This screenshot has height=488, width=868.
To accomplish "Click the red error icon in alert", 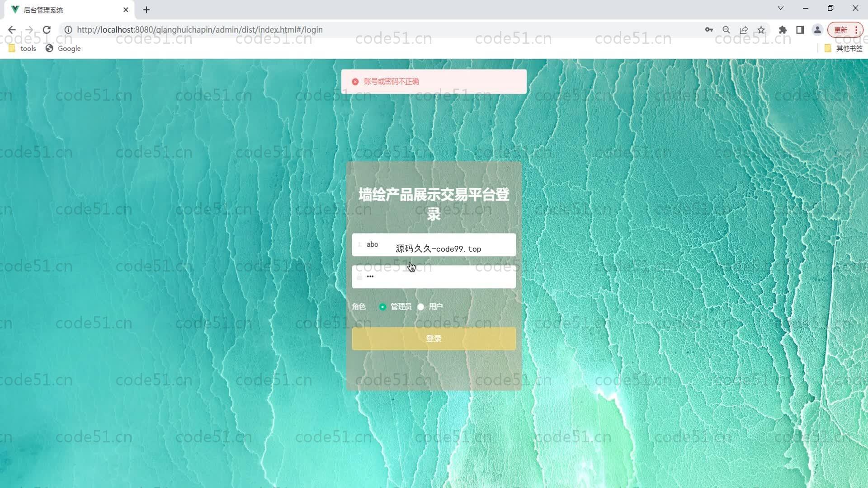I will tap(355, 82).
